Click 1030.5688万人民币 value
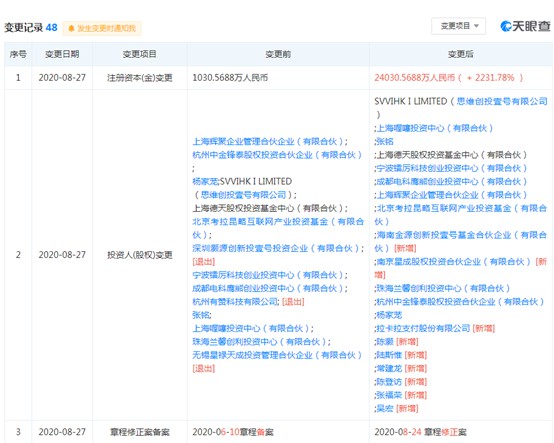Image resolution: width=554 pixels, height=443 pixels. [230, 78]
